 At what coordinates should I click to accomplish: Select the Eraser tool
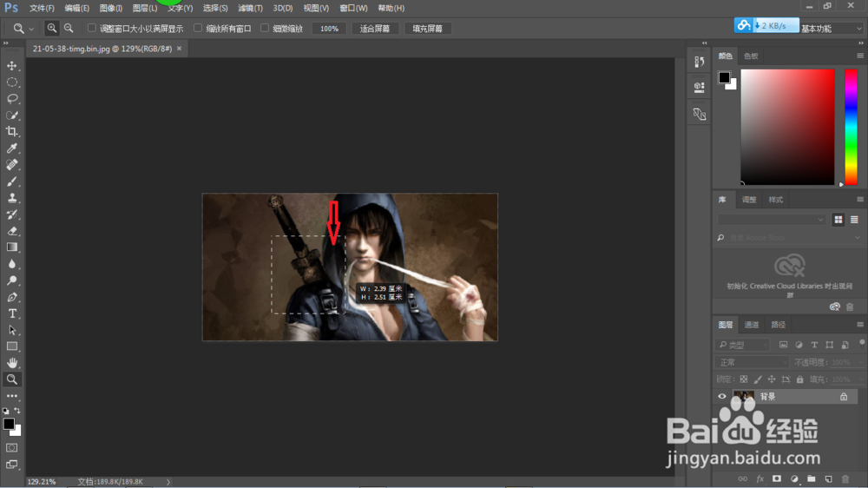[x=11, y=231]
